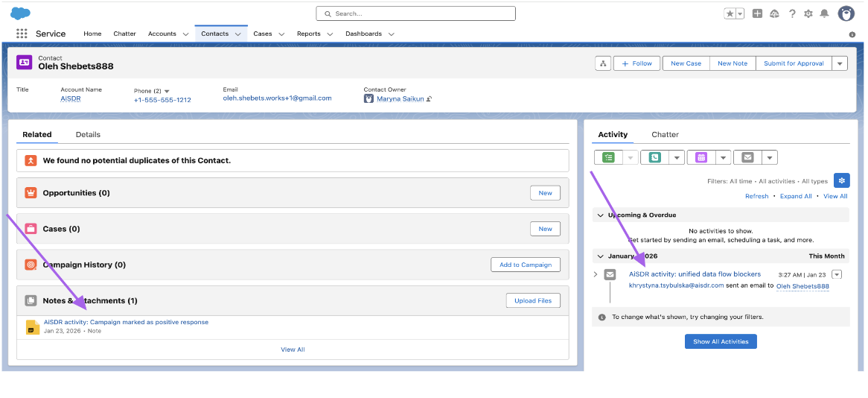Click the Email envelope action icon
The image size is (868, 398).
pyautogui.click(x=748, y=157)
